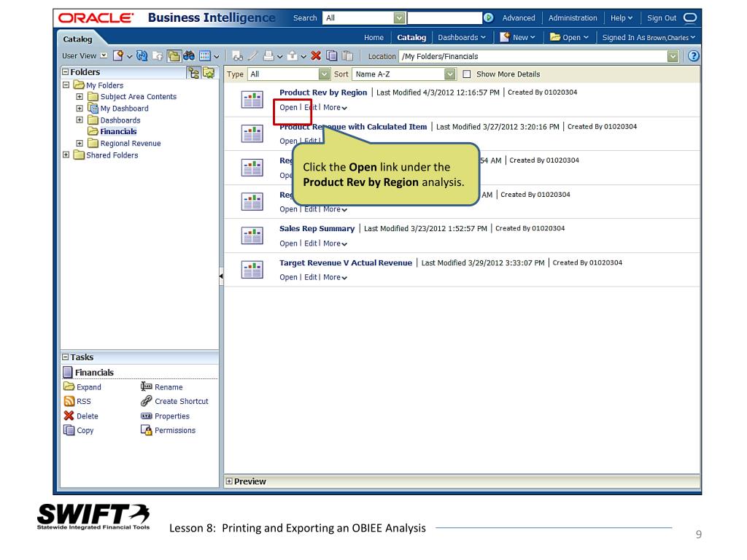Expand the Preview panel
The width and height of the screenshot is (747, 560).
tap(229, 481)
